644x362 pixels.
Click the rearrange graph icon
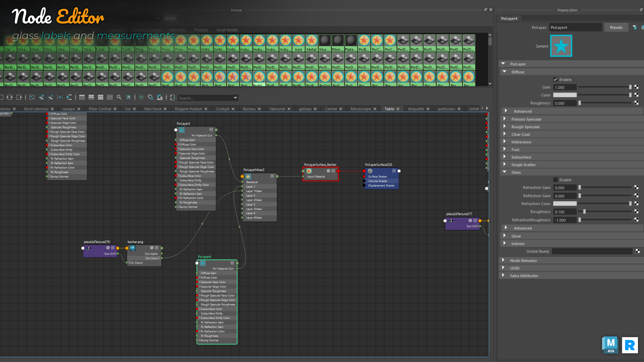pyautogui.click(x=60, y=97)
